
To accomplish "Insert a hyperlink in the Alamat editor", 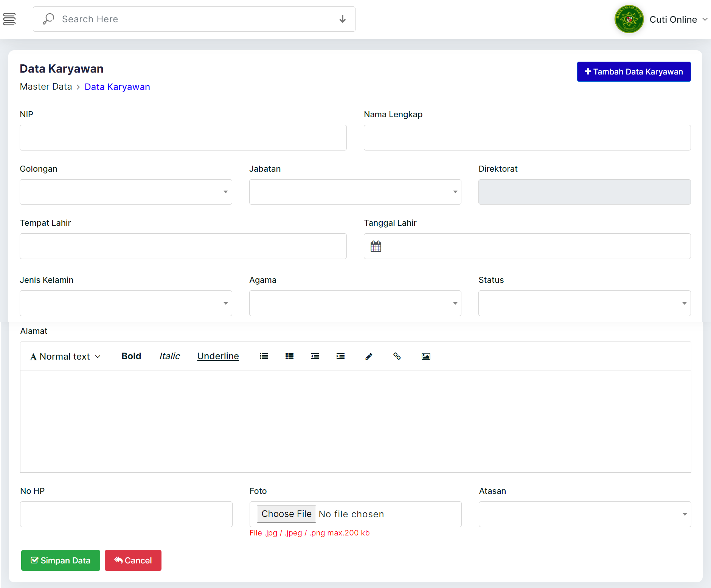I will pyautogui.click(x=397, y=356).
